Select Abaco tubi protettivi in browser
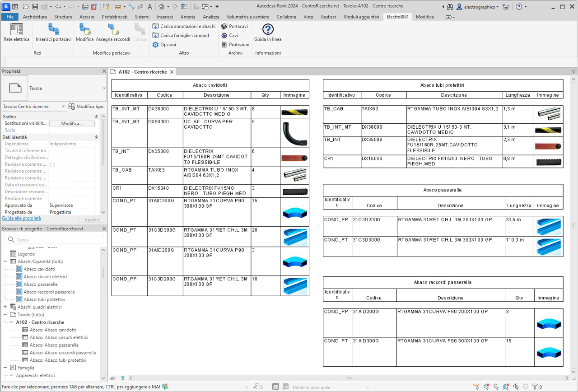The width and height of the screenshot is (578, 392). coord(44,299)
